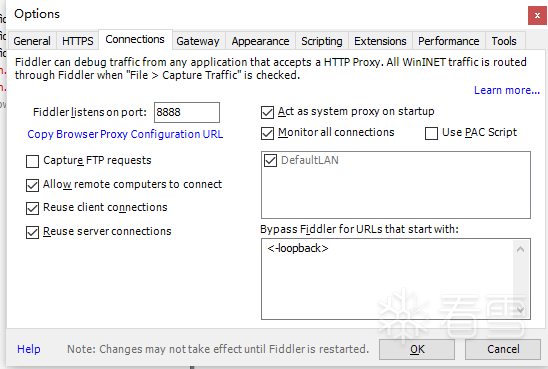
Task: Uncheck Allow remote computers to connect
Action: pyautogui.click(x=33, y=185)
